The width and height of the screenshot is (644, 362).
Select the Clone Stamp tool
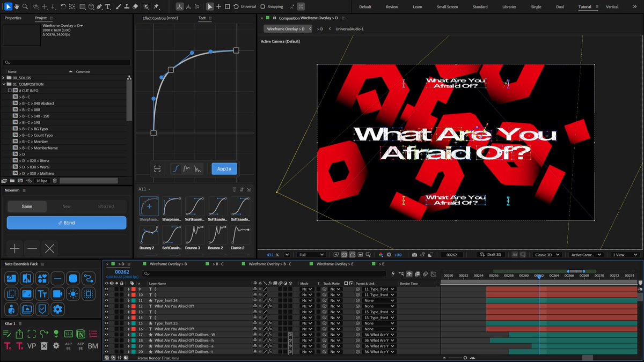(x=126, y=6)
